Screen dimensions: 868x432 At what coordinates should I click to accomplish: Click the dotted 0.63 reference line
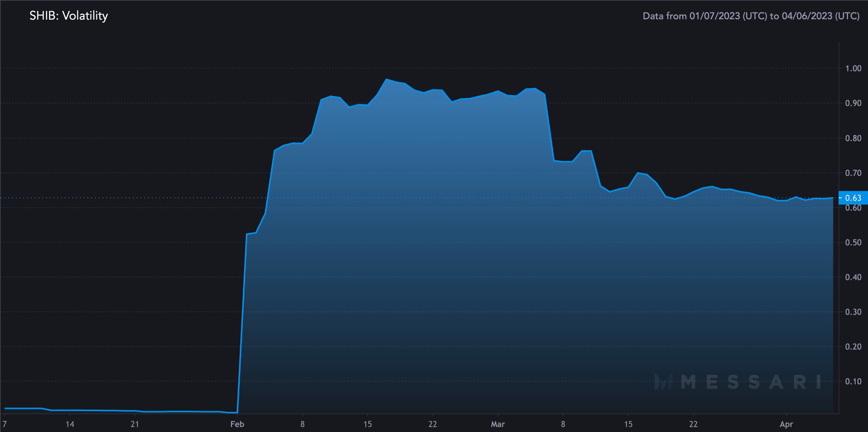113,197
